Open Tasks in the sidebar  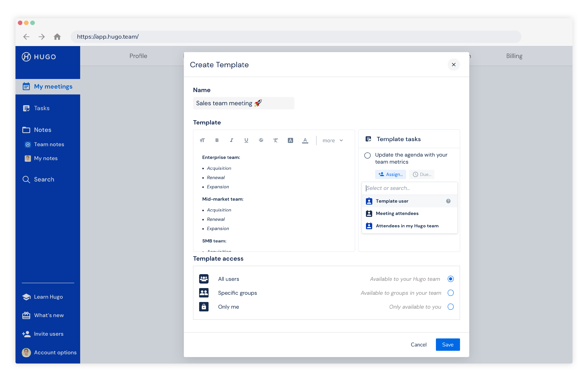[x=42, y=108]
